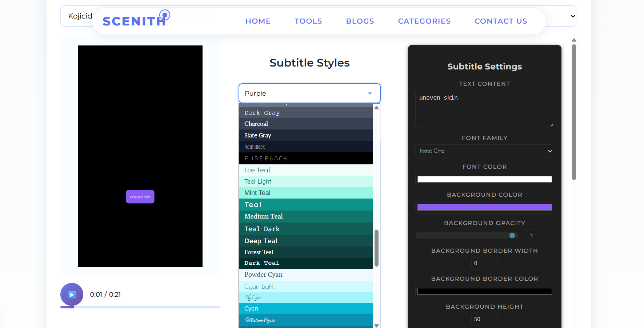Collapse the Purple style selector dropdown
Screen dimensions: 644x328
point(370,93)
